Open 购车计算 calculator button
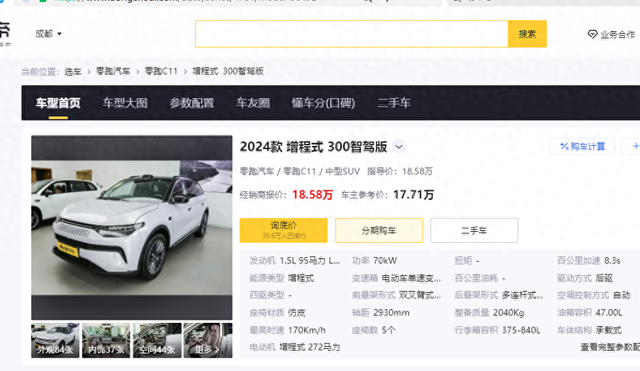 pos(582,147)
